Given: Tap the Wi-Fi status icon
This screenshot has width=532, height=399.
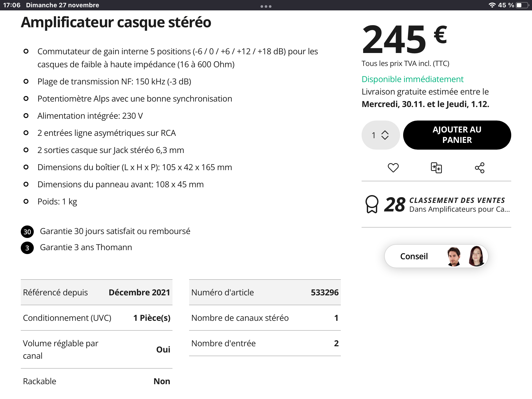Looking at the screenshot, I should click(x=492, y=5).
